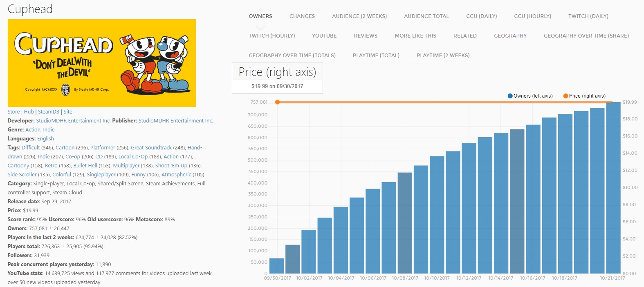This screenshot has height=287, width=644.
Task: Open Geography Over Time (Share) tab
Action: [586, 36]
